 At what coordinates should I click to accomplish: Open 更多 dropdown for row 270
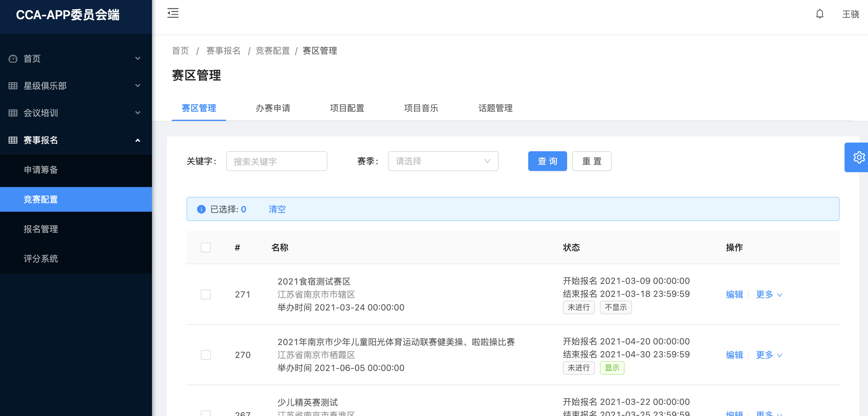[x=769, y=355]
